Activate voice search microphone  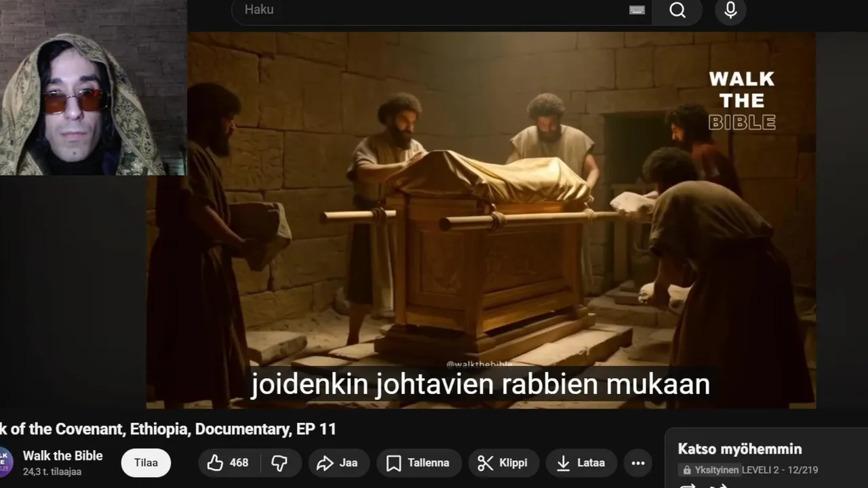click(x=730, y=10)
